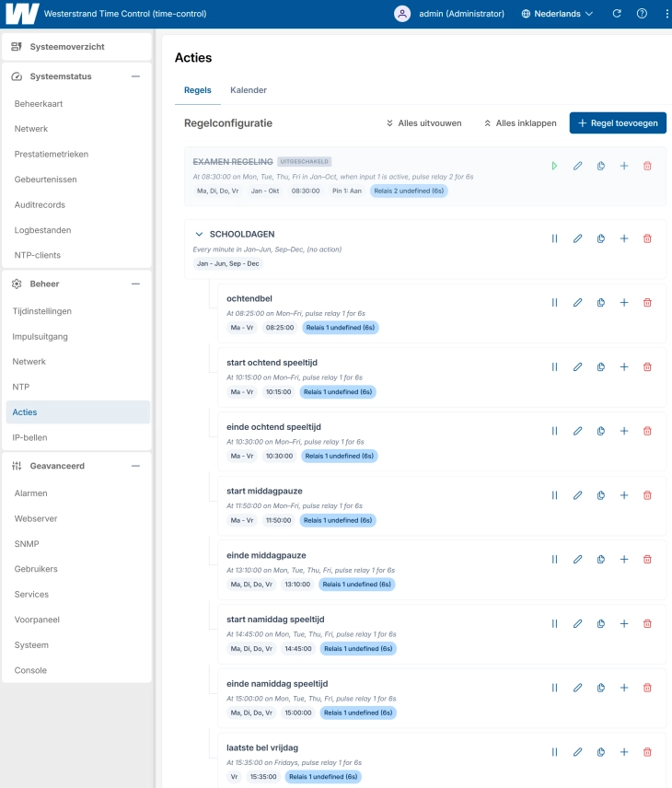
Task: Click Alles inklappen to collapse all
Action: [520, 123]
